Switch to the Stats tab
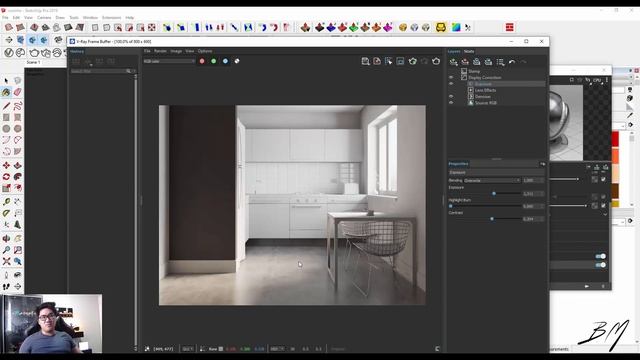Viewport: 640px width, 360px height. tap(469, 51)
